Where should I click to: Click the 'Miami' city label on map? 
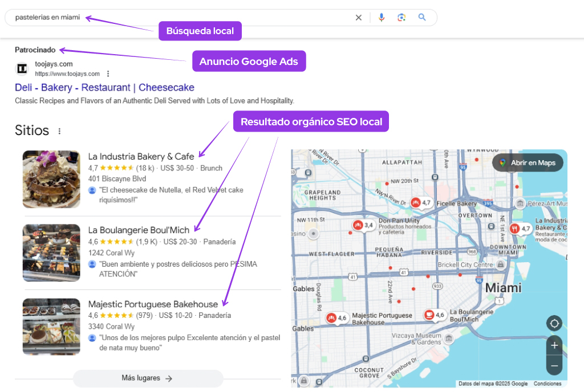click(503, 288)
